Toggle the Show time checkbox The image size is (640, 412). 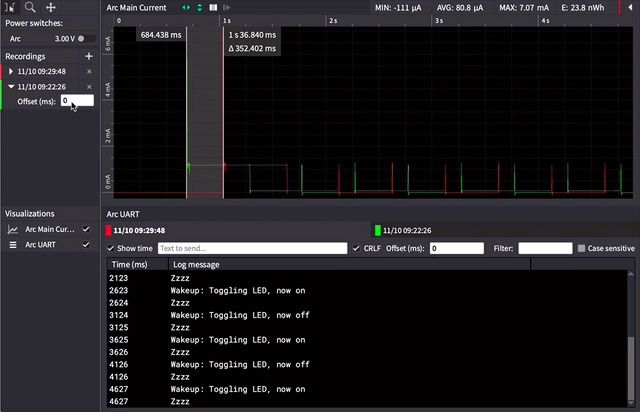(x=110, y=248)
